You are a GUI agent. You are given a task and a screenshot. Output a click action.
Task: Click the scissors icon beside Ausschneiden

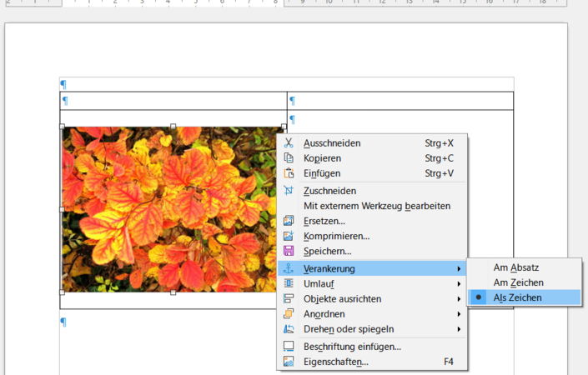(289, 142)
